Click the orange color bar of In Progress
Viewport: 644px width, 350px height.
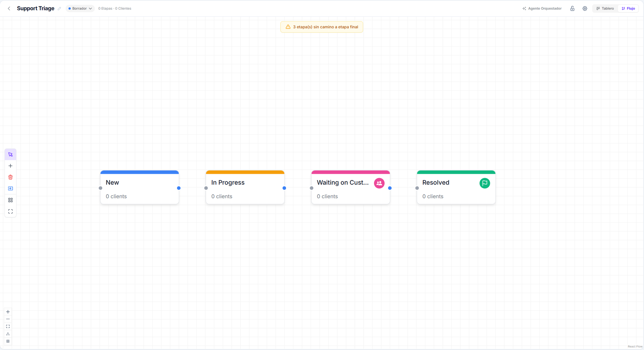point(245,172)
